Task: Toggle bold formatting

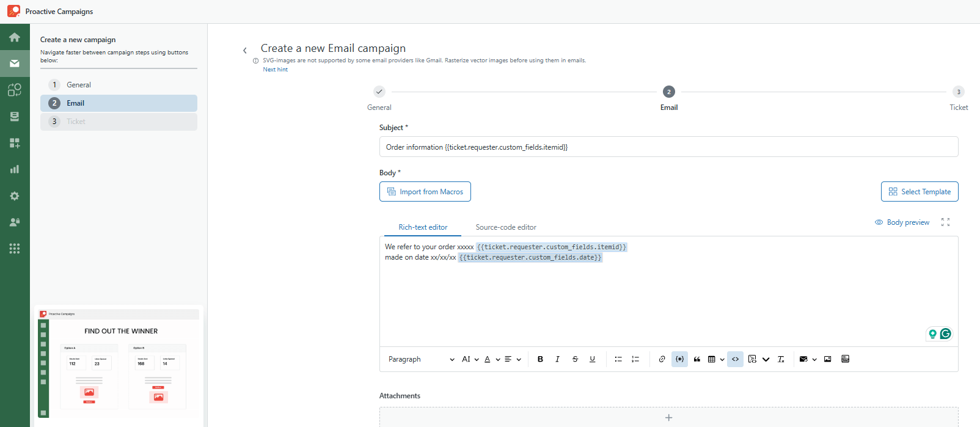Action: [x=540, y=359]
